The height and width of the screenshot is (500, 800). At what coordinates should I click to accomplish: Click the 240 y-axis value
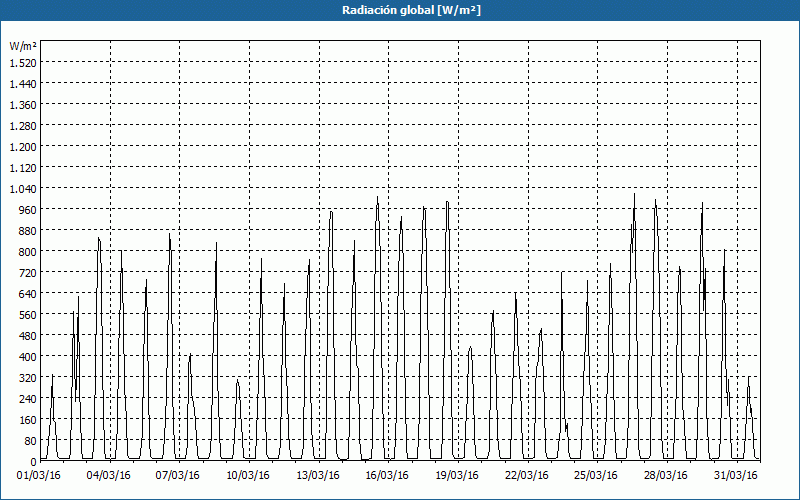(x=29, y=399)
